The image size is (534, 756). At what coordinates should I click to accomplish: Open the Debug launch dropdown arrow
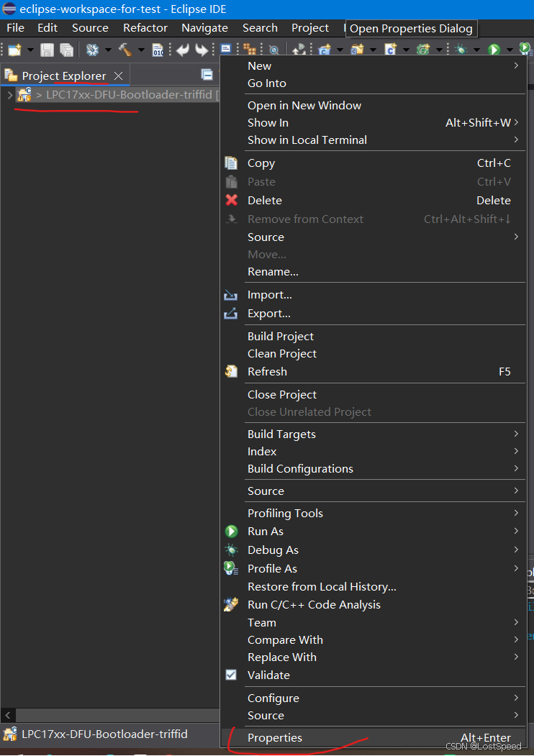point(476,50)
